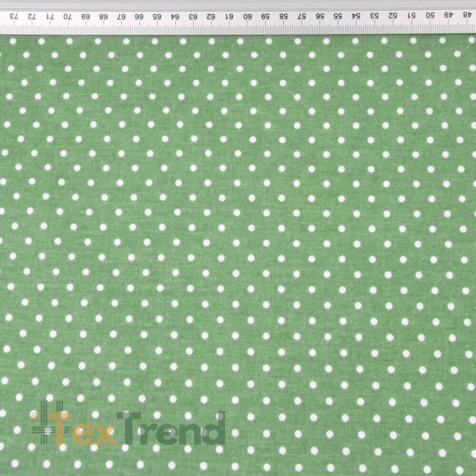
Task: Click the ruler number 58
Action: click(284, 17)
